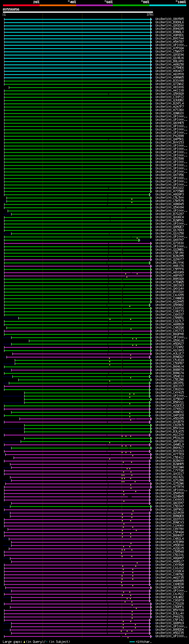Open hit UniRef100_Q8MQE7

[170, 227]
